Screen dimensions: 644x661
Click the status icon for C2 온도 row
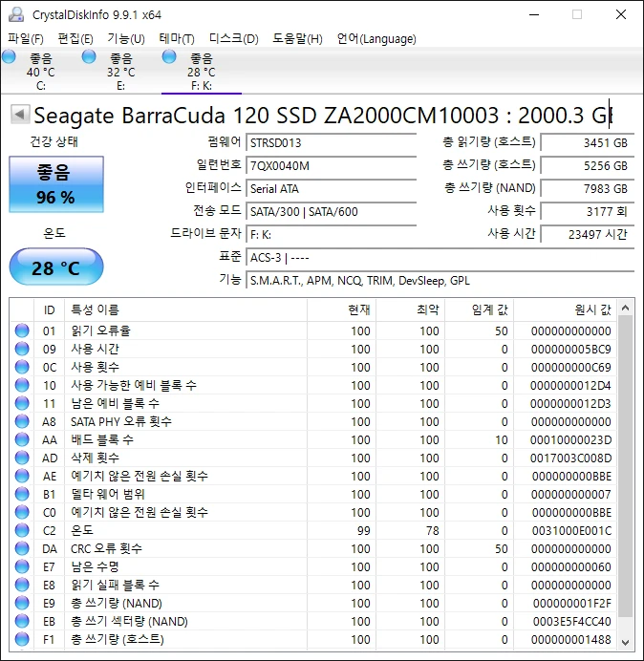[22, 530]
